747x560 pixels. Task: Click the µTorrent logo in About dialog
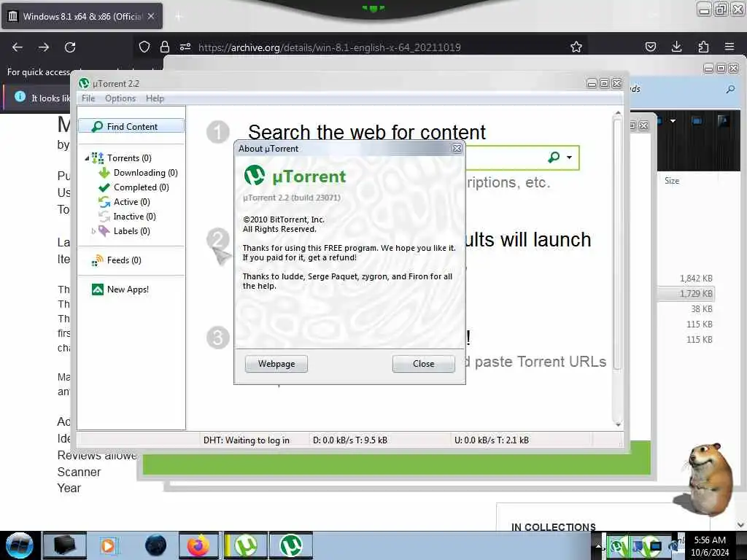(255, 175)
